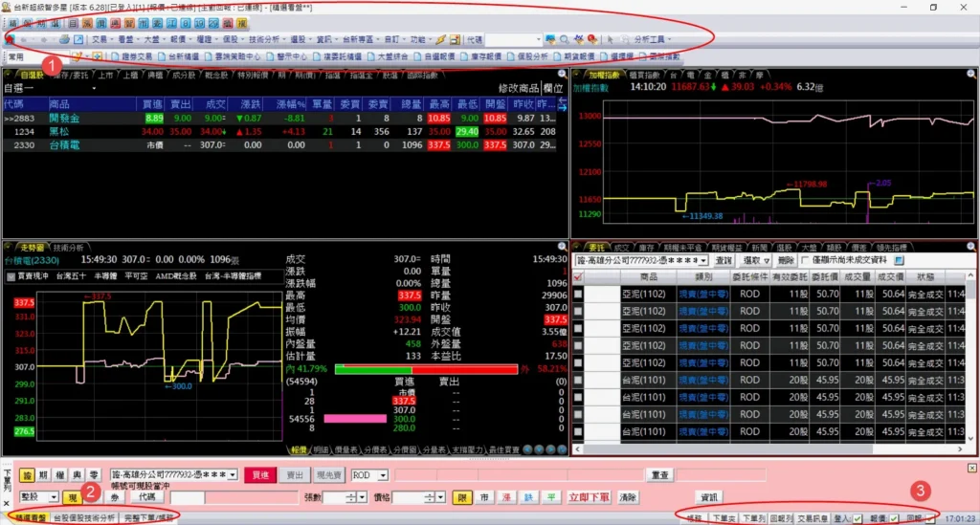
Task: Expand the 整股 share type dropdown
Action: click(54, 497)
